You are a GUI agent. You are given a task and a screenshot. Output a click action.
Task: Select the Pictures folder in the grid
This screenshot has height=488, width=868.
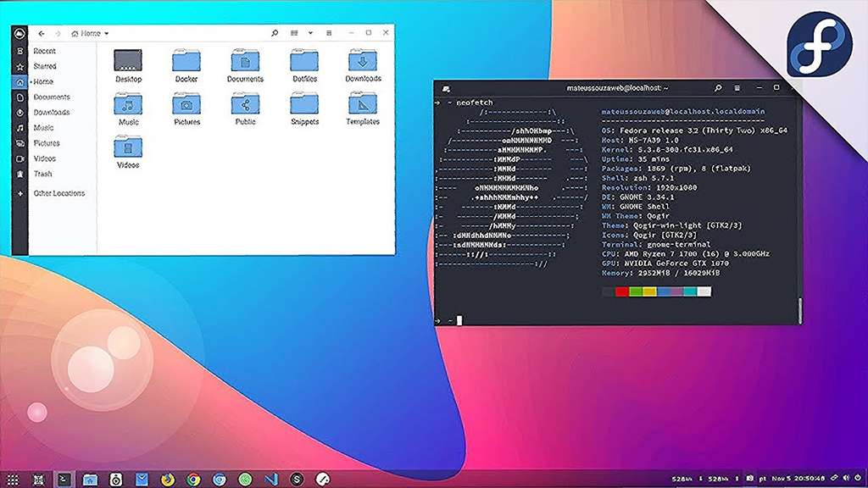[187, 109]
